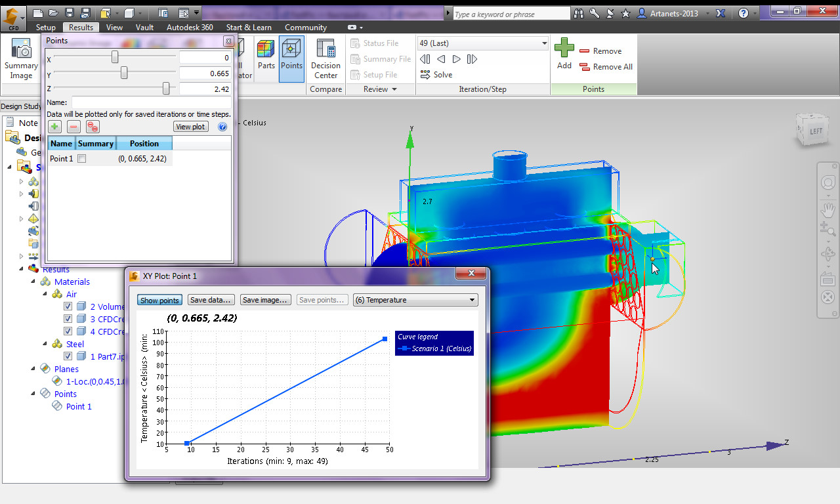Toggle Show points in XY Plot window

159,300
